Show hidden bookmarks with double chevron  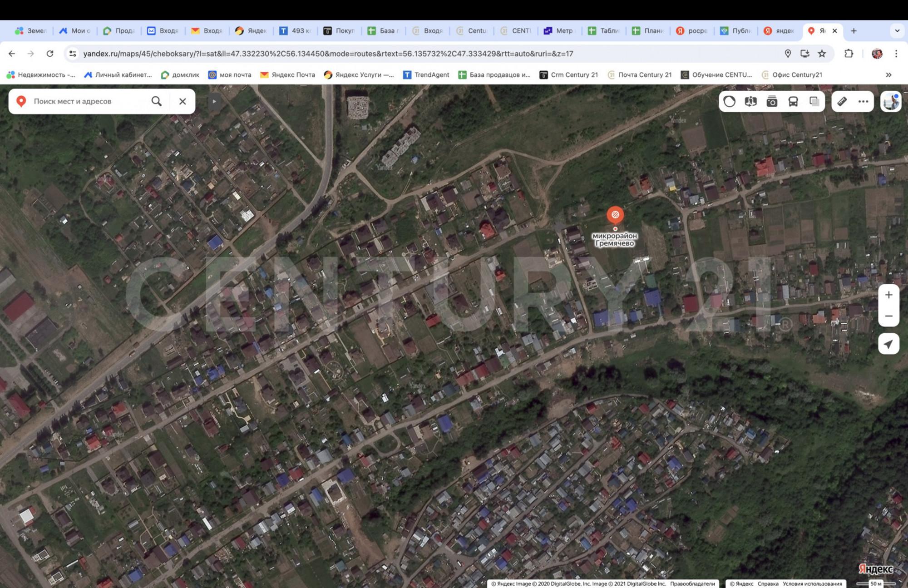click(x=888, y=75)
